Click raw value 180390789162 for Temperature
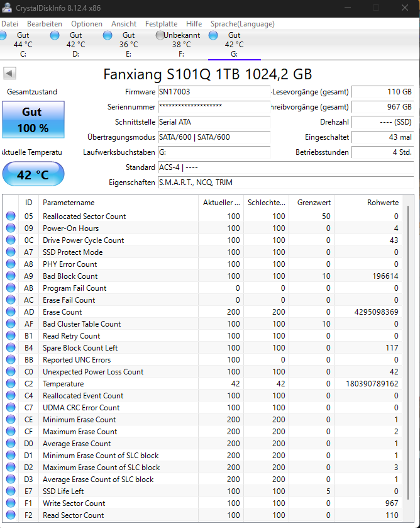 (x=372, y=383)
